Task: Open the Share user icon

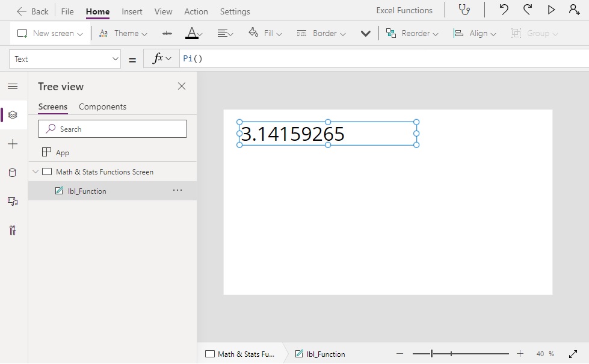Action: pyautogui.click(x=574, y=10)
